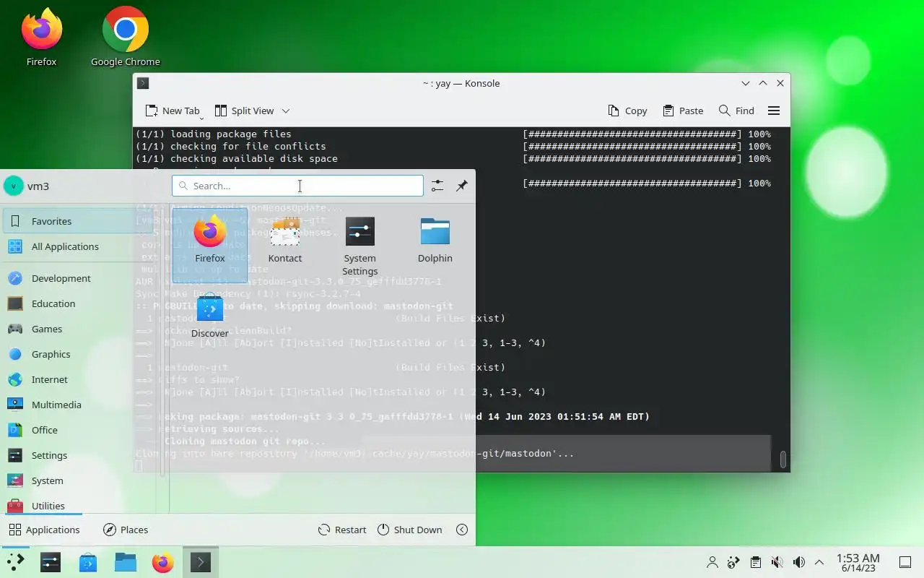Click the system updates tray icon
Screen dimensions: 924x578
[x=733, y=562]
